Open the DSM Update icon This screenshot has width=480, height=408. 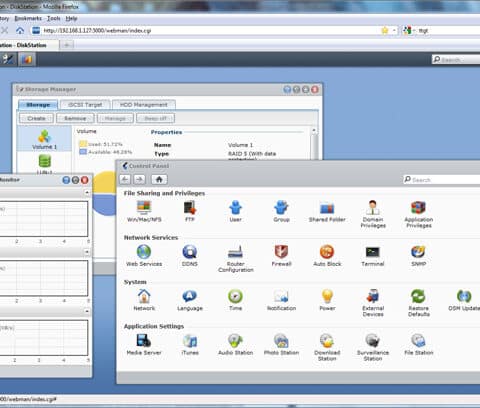(464, 300)
